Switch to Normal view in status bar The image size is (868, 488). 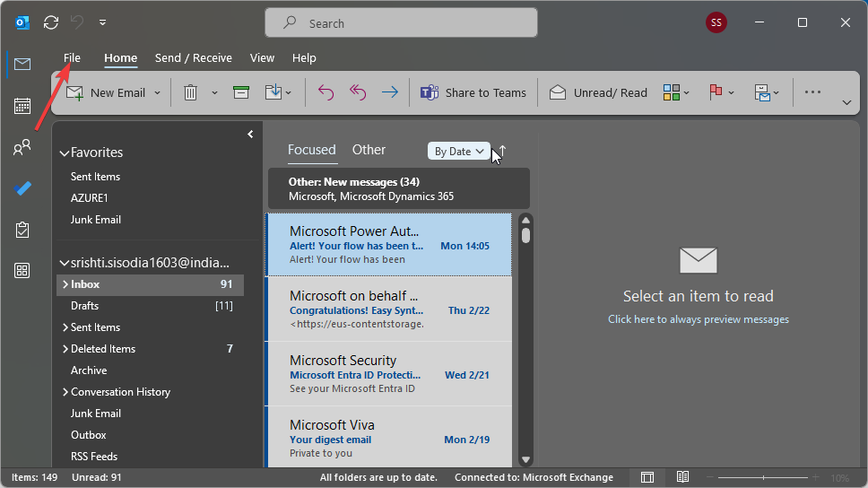(647, 477)
